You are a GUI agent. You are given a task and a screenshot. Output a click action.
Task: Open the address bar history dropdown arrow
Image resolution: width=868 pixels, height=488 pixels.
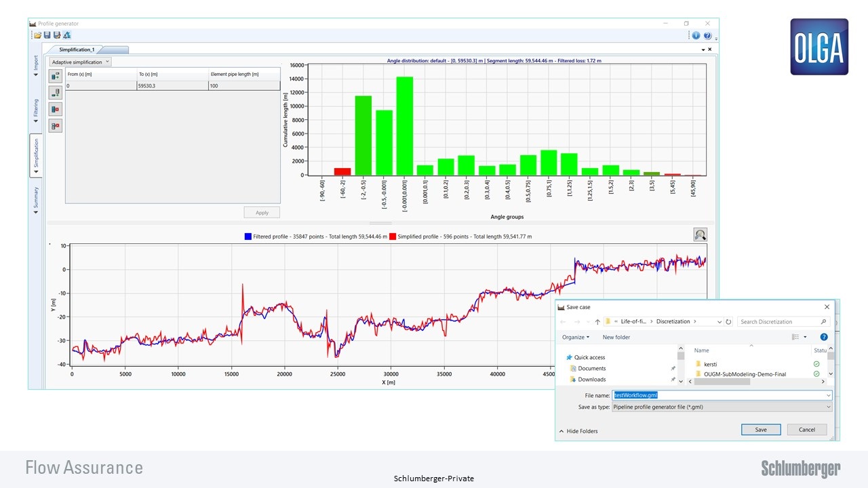click(719, 322)
